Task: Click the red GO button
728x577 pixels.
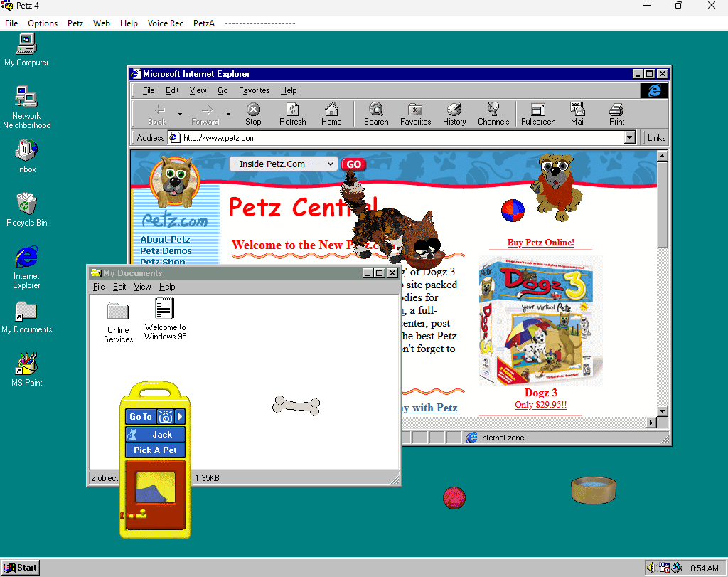Action: pos(353,164)
